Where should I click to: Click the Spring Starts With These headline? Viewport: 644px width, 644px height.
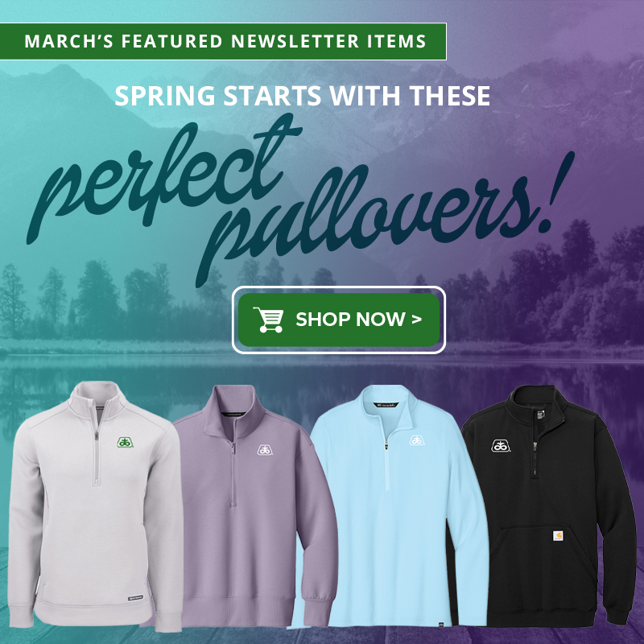(303, 96)
